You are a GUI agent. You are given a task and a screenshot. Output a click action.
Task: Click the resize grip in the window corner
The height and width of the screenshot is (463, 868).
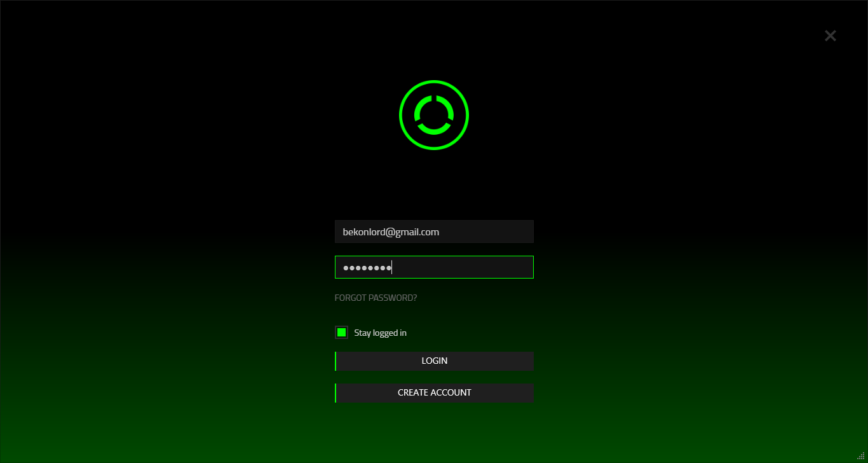click(860, 456)
